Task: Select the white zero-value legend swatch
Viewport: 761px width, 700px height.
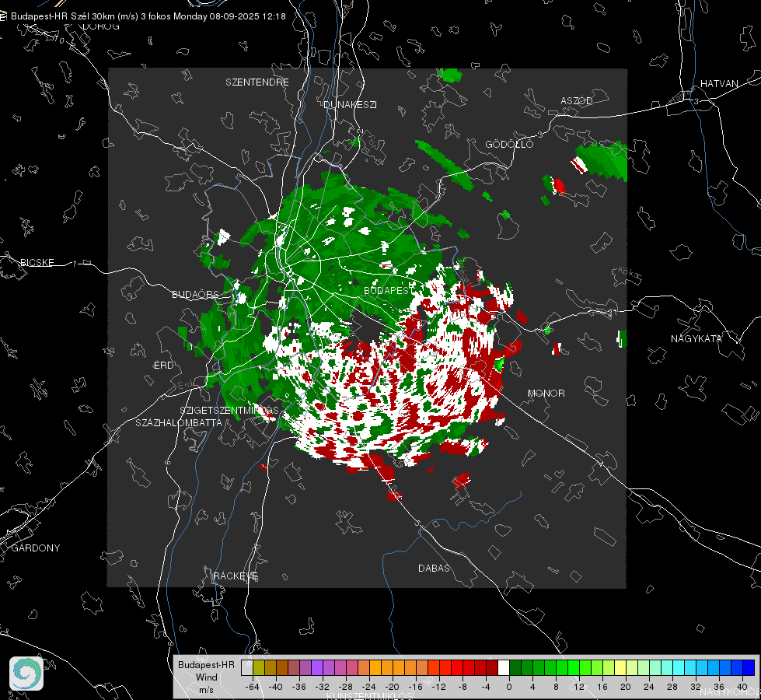Action: click(x=504, y=668)
